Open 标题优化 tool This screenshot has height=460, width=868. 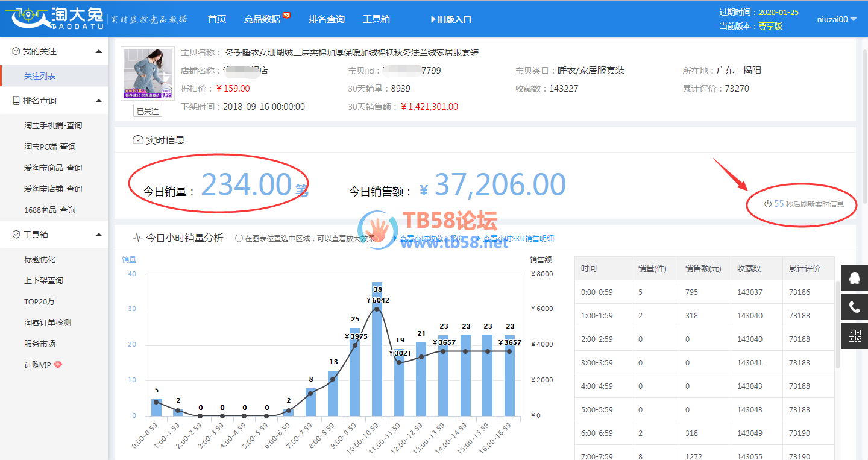(40, 259)
